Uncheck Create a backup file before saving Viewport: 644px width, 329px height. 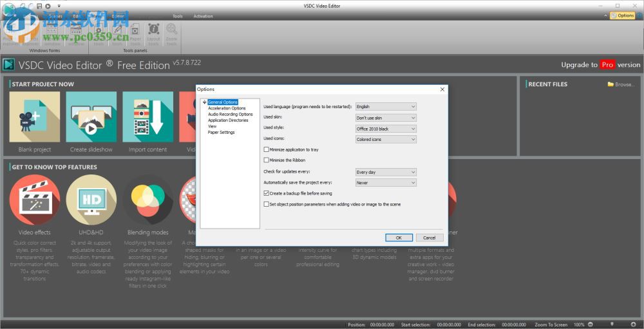(x=266, y=193)
